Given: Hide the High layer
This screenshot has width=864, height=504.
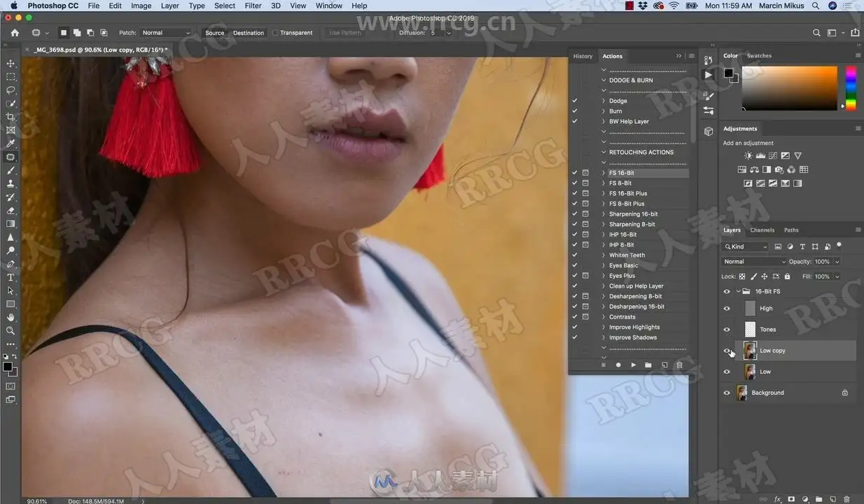Looking at the screenshot, I should (727, 309).
